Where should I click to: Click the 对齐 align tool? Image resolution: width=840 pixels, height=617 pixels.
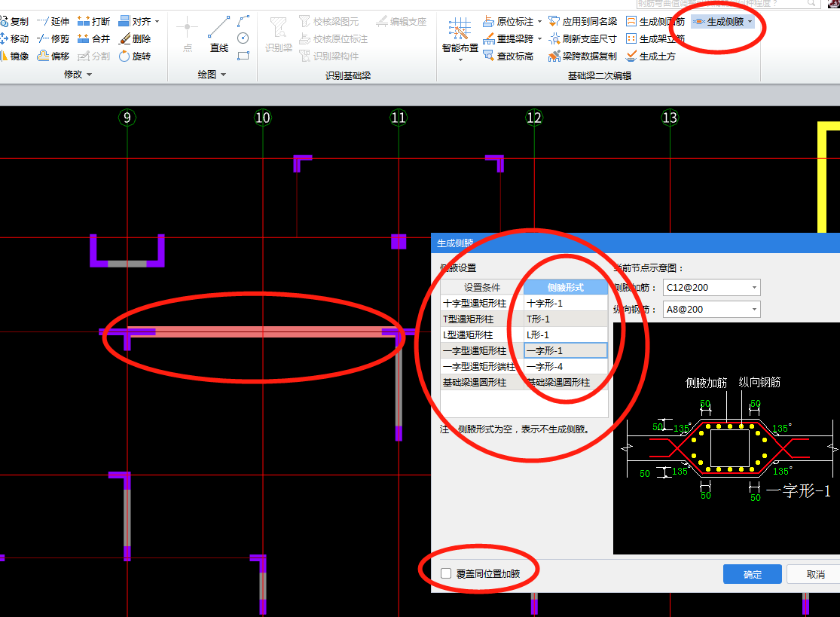coord(134,21)
